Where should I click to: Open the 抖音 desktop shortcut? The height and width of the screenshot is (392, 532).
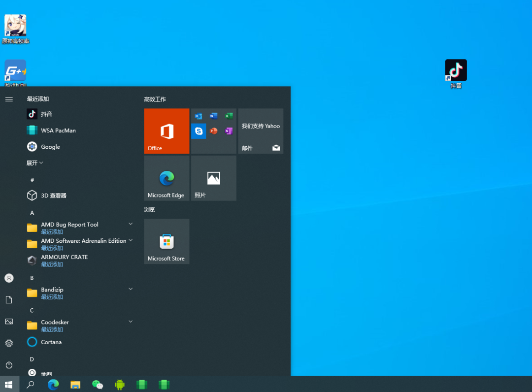(456, 70)
